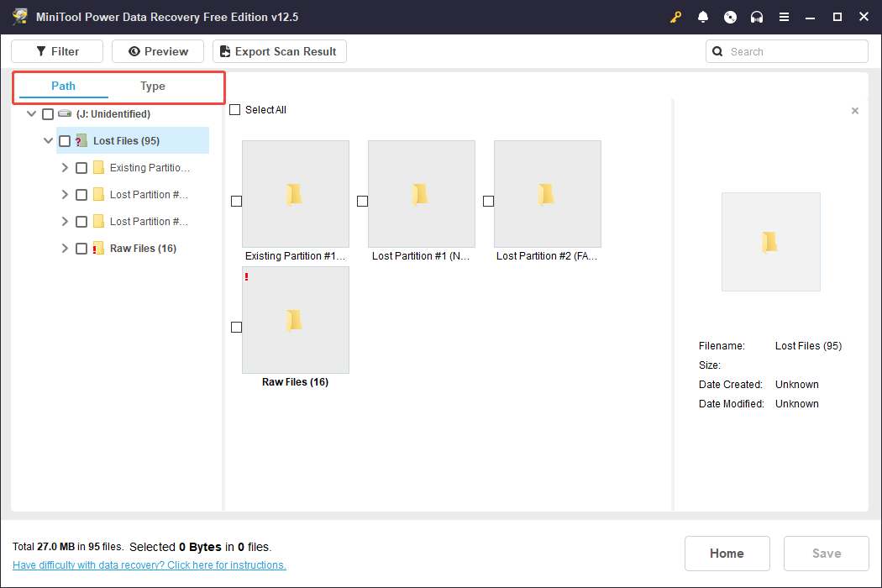Select the Lost Files (95) tree row
The height and width of the screenshot is (588, 882).
click(x=133, y=140)
